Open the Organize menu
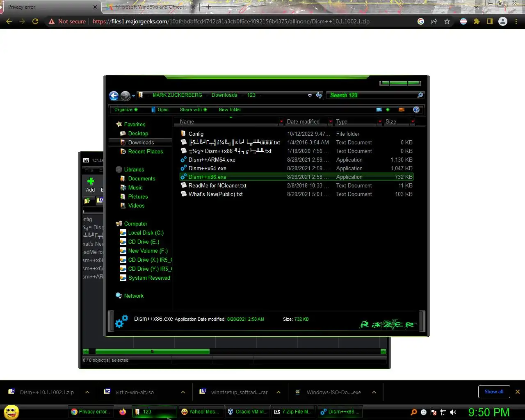This screenshot has width=525, height=420. (x=126, y=110)
